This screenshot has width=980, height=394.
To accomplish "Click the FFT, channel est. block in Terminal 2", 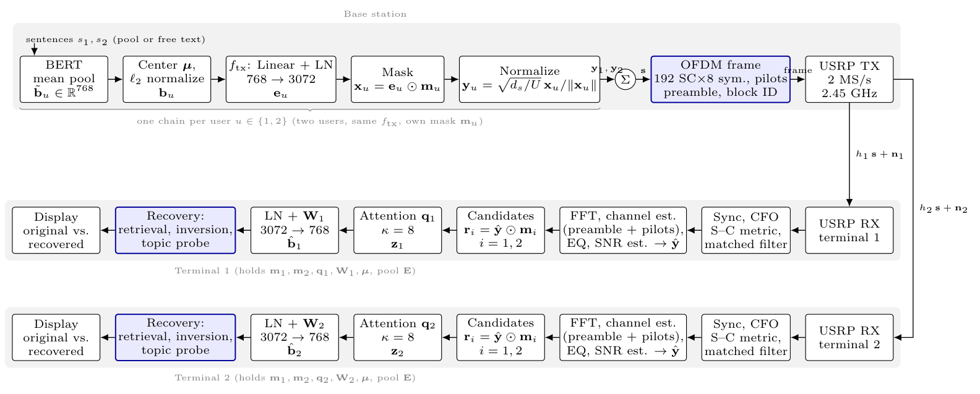I will pos(623,337).
